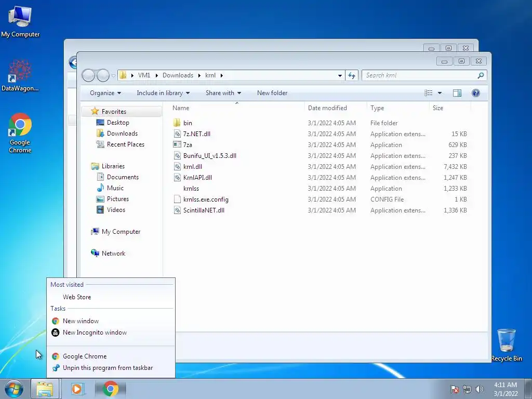Select the 7za application icon
This screenshot has width=532, height=399.
[x=177, y=144]
